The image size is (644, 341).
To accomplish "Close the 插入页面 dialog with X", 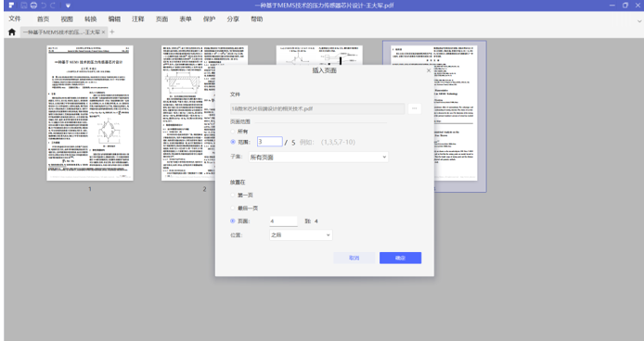I will (x=429, y=70).
